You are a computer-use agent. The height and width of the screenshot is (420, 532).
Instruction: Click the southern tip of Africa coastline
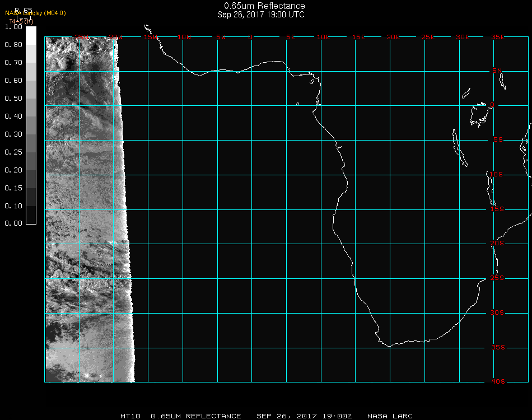389,345
